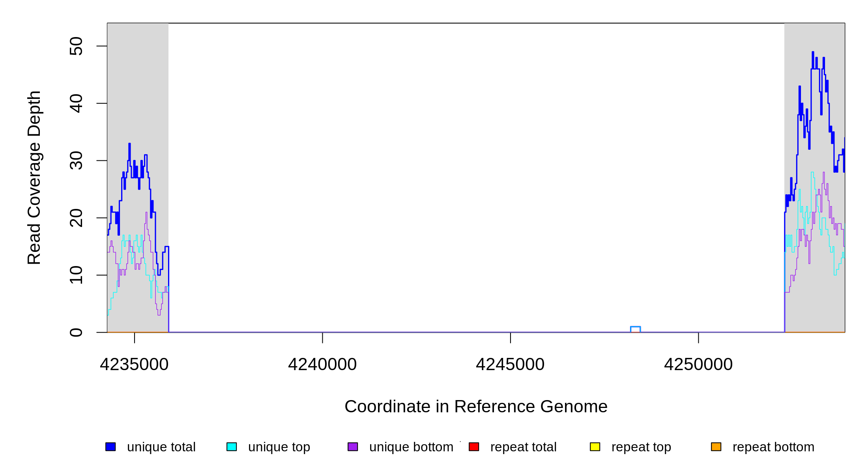
Task: Click the orange repeat bottom legend swatch
Action: [x=716, y=447]
